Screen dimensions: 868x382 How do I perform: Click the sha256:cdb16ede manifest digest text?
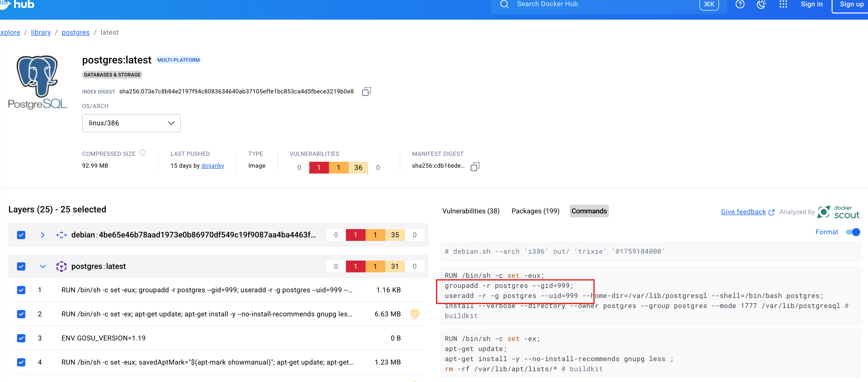click(x=438, y=166)
